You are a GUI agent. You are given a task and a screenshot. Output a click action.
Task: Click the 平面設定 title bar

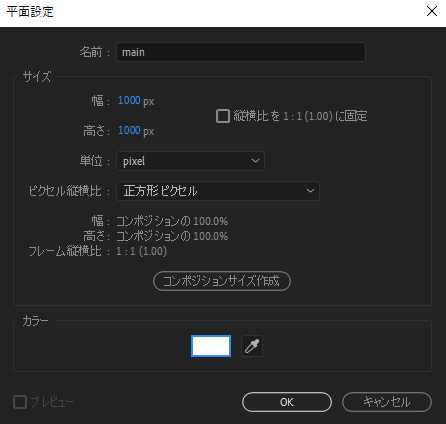pyautogui.click(x=213, y=12)
